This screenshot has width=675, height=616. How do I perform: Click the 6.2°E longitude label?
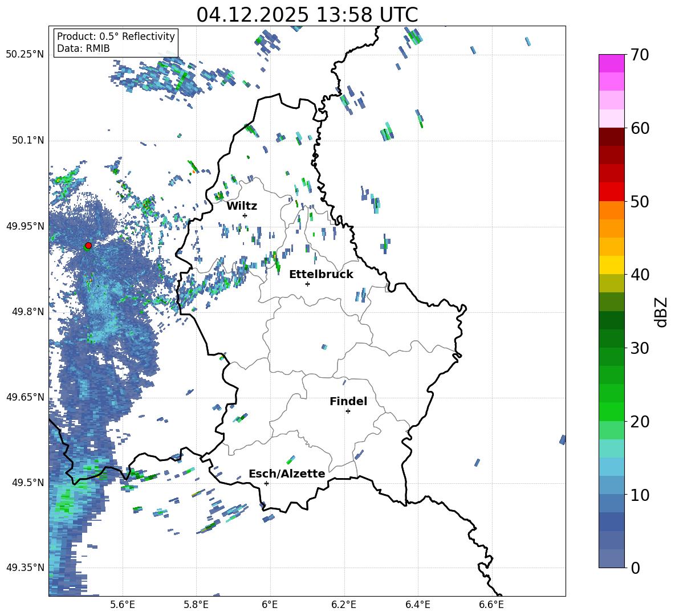coord(344,605)
